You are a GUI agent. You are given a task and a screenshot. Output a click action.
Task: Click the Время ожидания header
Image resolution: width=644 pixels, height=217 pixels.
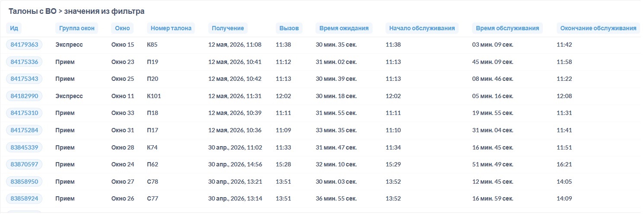pos(344,28)
